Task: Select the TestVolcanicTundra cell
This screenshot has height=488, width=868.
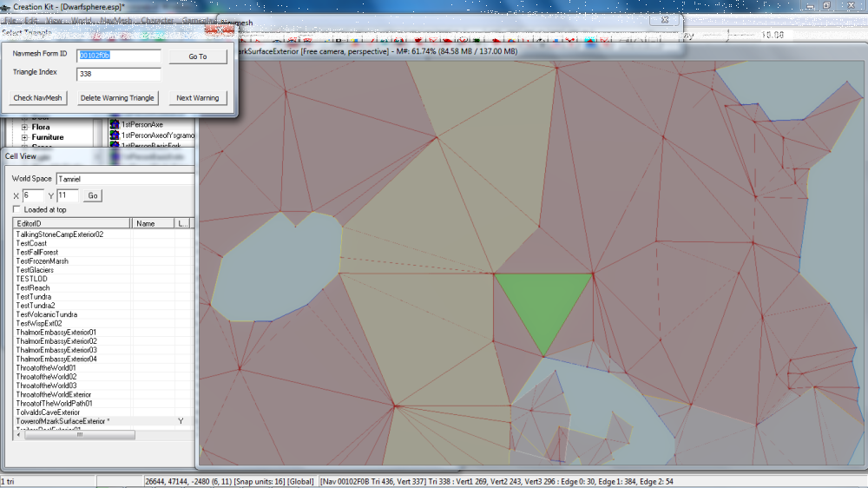Action: pyautogui.click(x=47, y=314)
